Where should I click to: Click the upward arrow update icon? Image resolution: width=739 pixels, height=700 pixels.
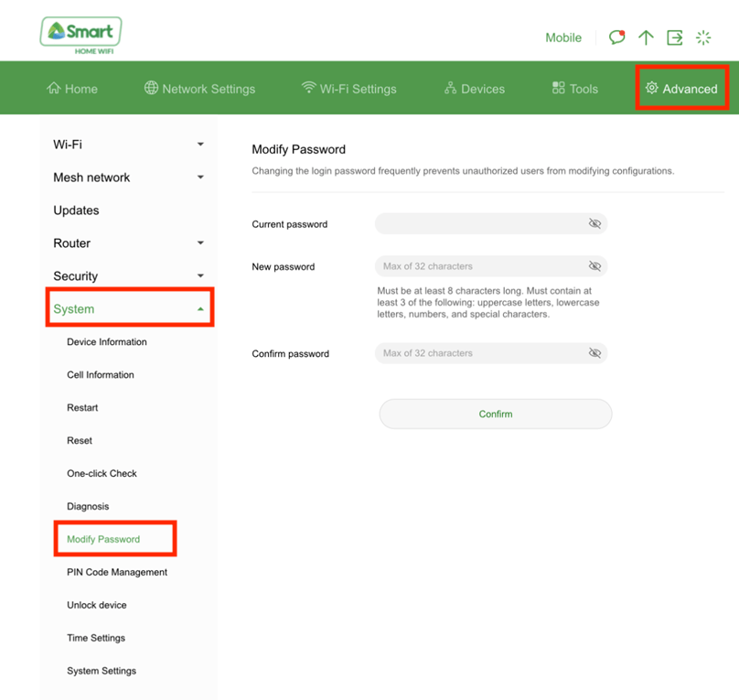(646, 38)
